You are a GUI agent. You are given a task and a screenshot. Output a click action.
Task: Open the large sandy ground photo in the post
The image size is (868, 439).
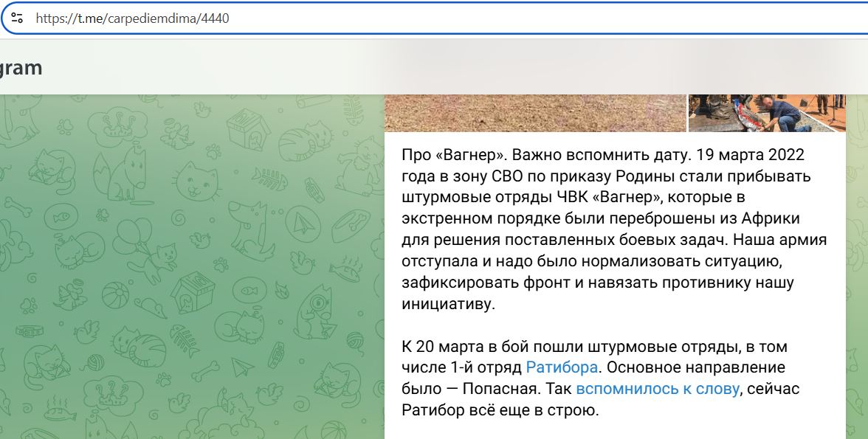point(535,113)
